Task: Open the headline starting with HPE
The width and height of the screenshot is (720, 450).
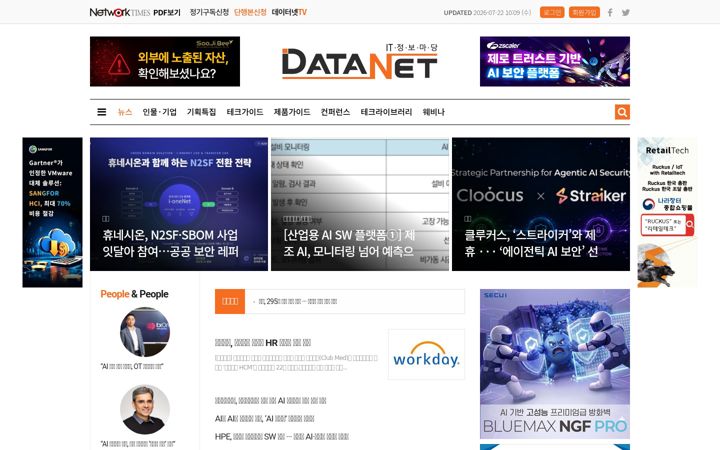Action: pos(281,436)
